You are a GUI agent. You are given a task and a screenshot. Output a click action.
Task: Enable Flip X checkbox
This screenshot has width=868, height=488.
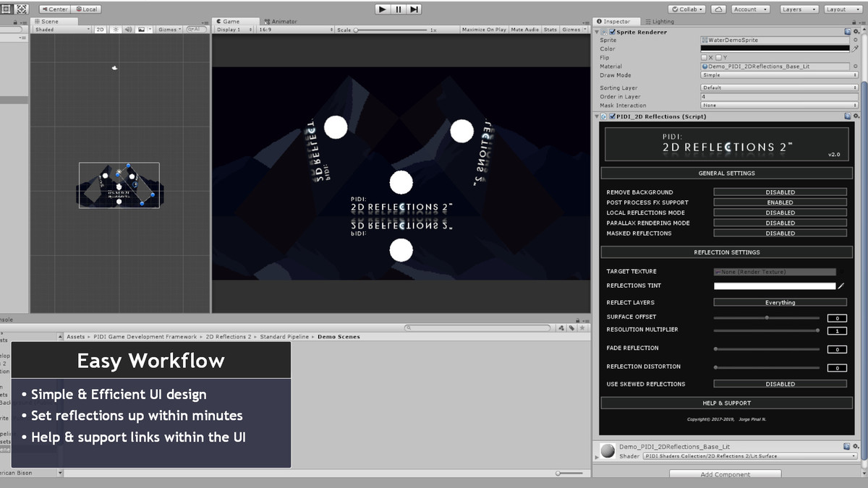(704, 58)
